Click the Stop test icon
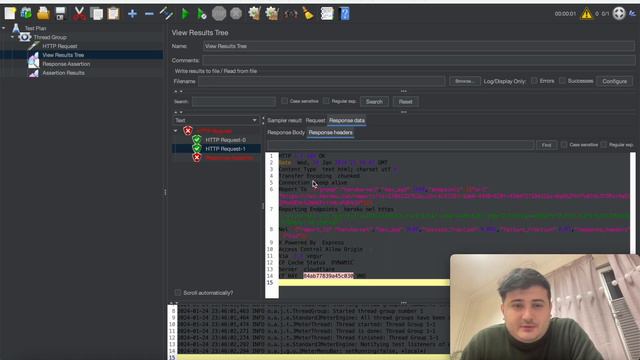Image resolution: width=640 pixels, height=360 pixels. point(219,14)
